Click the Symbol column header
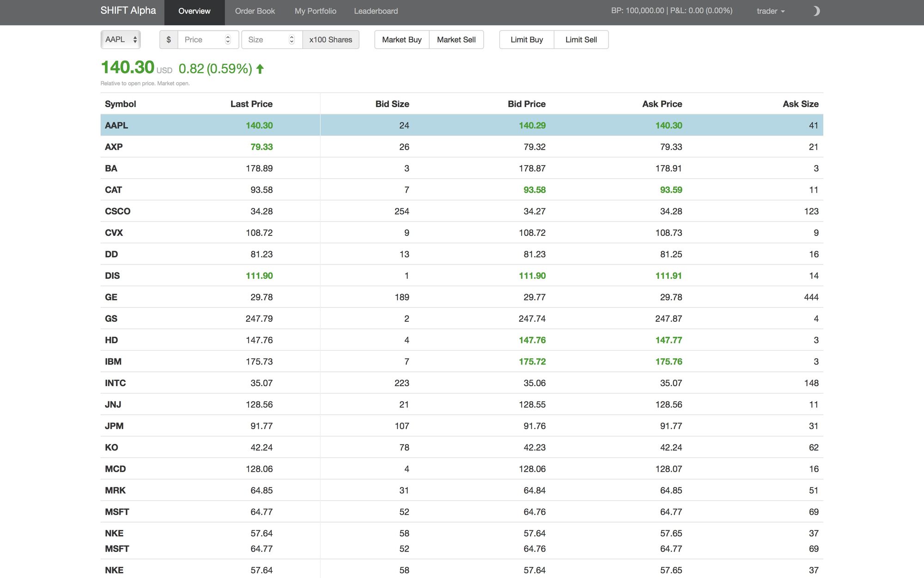The image size is (924, 578). coord(121,104)
